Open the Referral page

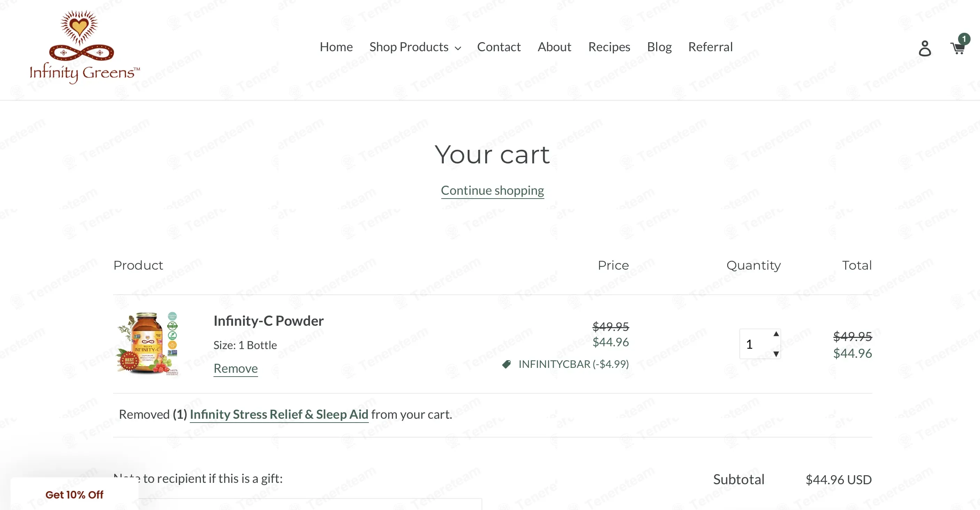(710, 47)
